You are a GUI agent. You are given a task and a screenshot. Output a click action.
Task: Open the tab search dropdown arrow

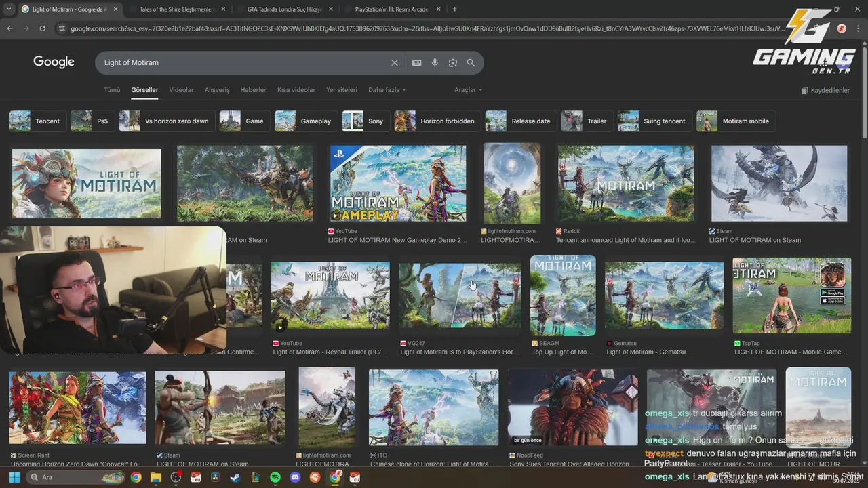click(9, 9)
